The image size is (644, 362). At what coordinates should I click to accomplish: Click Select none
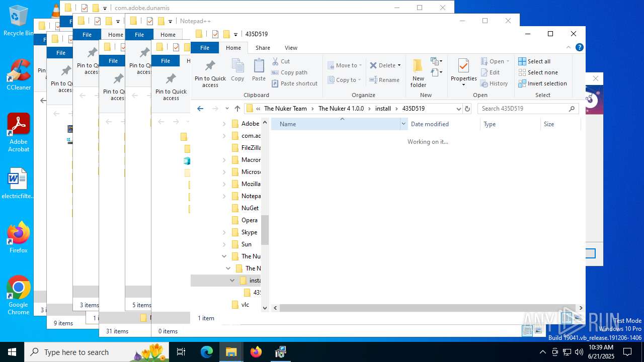[538, 72]
